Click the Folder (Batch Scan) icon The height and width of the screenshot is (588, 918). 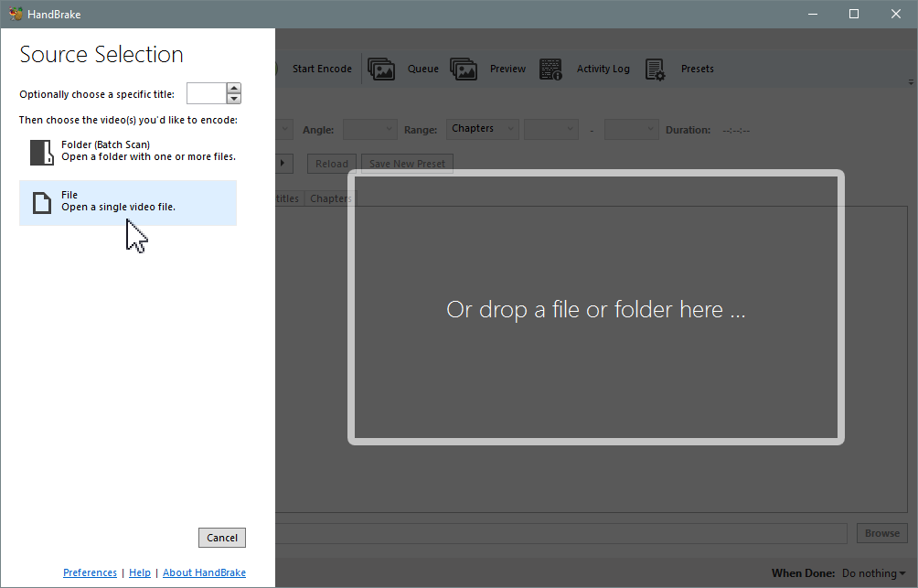pyautogui.click(x=41, y=153)
